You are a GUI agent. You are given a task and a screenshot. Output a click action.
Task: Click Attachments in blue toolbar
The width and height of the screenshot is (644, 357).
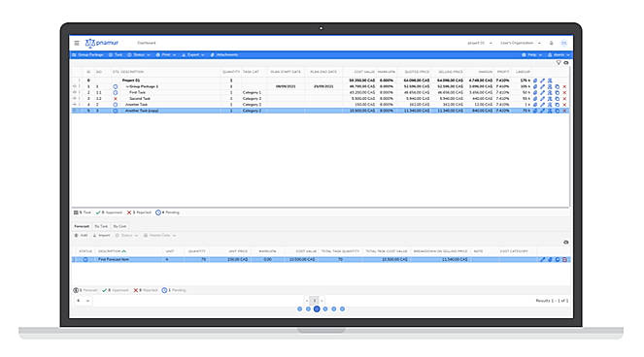pyautogui.click(x=224, y=55)
